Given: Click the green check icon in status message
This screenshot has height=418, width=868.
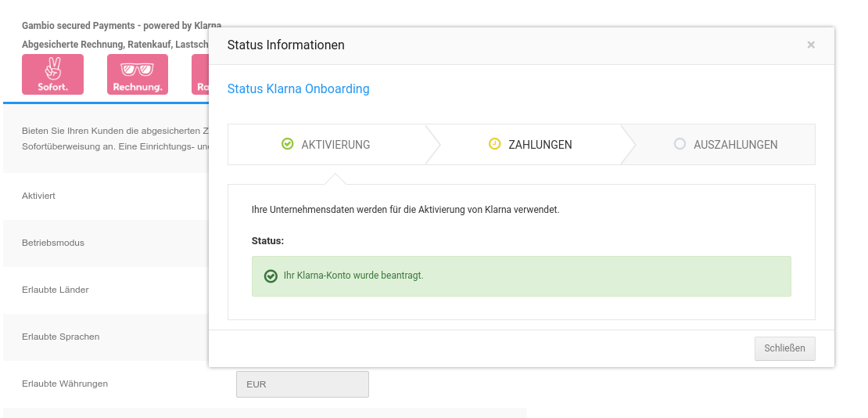Looking at the screenshot, I should pyautogui.click(x=271, y=276).
